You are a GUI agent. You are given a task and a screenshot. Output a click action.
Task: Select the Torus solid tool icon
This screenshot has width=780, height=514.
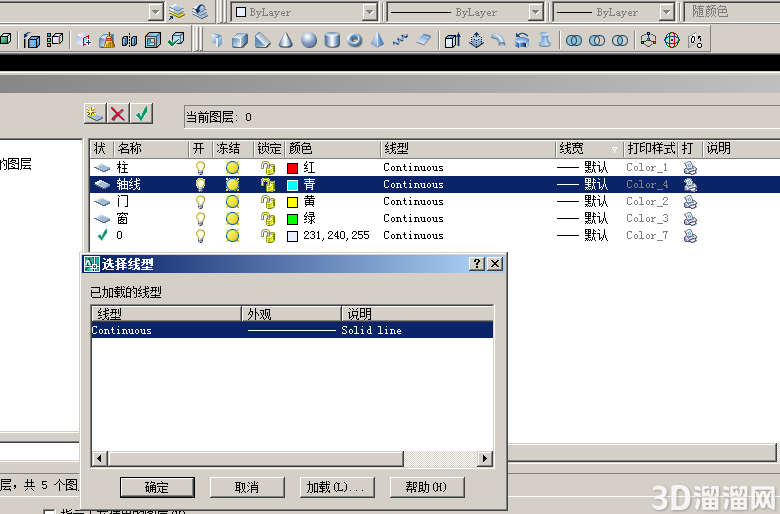pos(354,40)
